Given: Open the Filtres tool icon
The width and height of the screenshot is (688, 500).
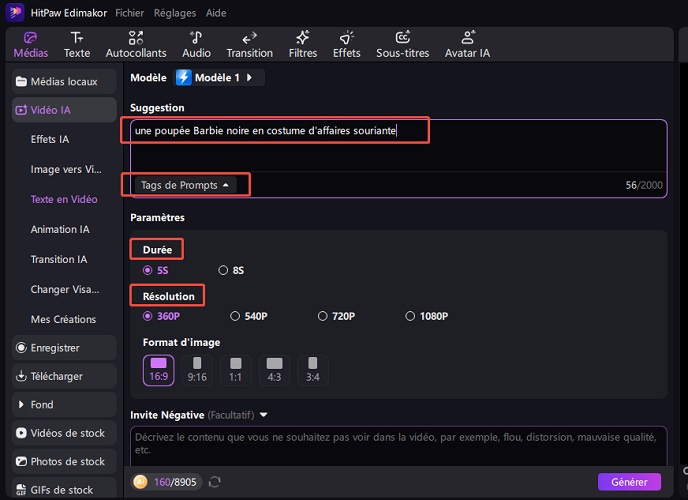Looking at the screenshot, I should (x=302, y=38).
